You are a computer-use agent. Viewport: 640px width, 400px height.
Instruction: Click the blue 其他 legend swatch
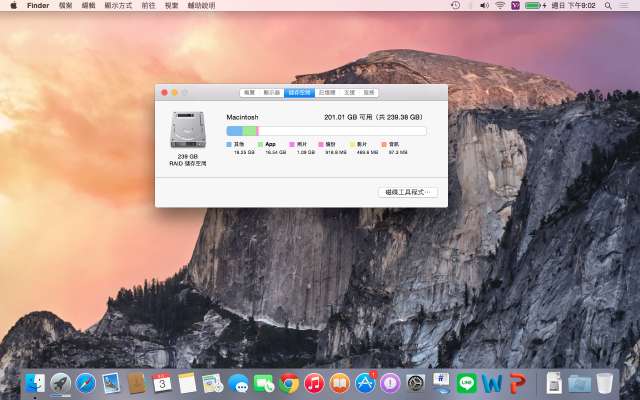tap(229, 144)
